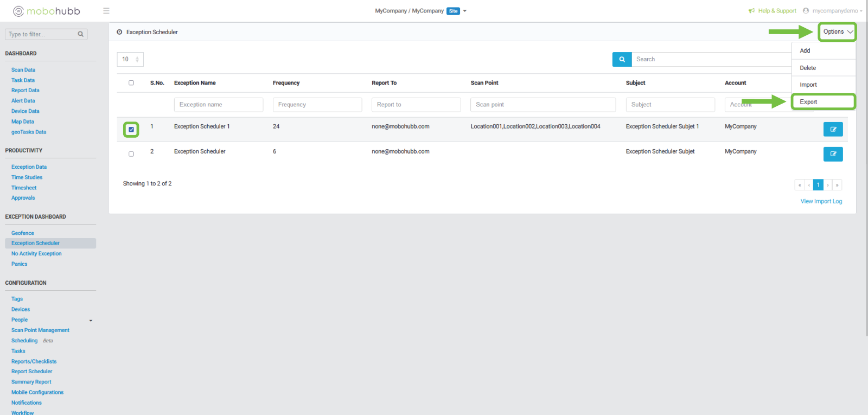Click the mobohubb logo
Screen dimensions: 868x415
pyautogui.click(x=47, y=11)
